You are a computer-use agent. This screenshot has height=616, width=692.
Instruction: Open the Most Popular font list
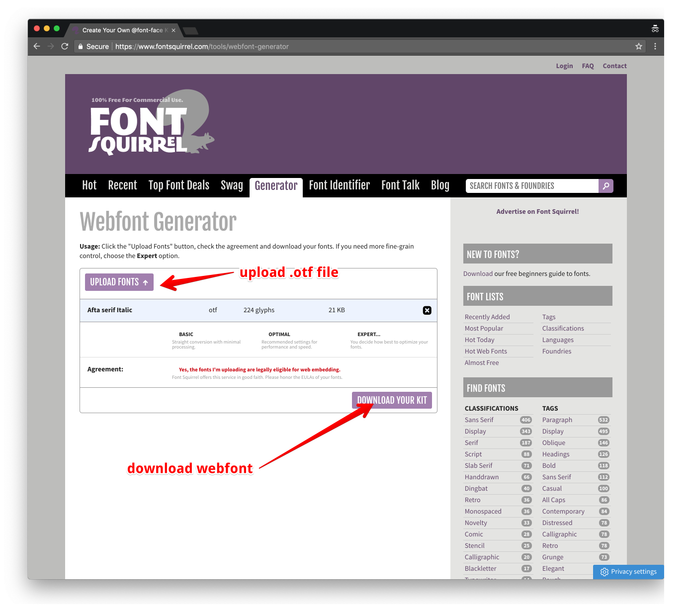(484, 329)
